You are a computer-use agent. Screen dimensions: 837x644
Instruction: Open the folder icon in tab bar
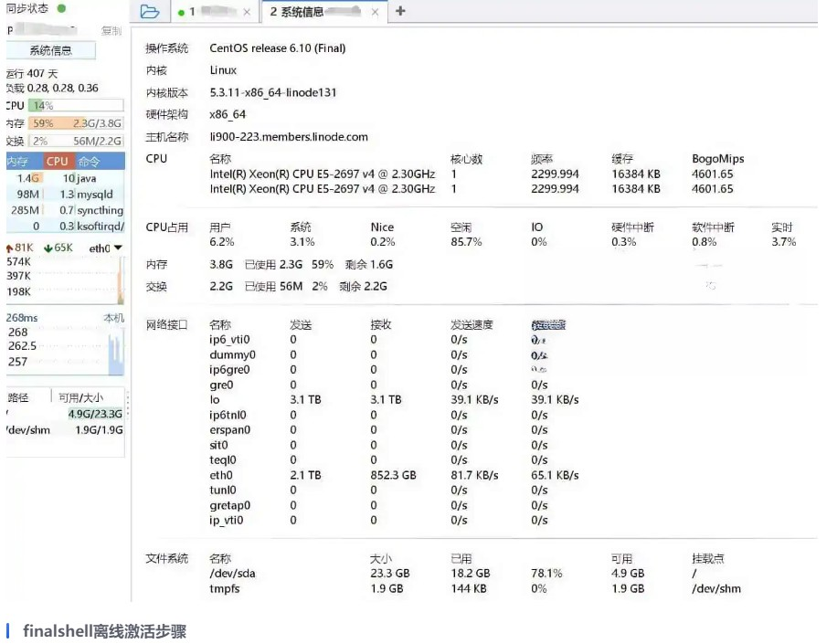(150, 12)
